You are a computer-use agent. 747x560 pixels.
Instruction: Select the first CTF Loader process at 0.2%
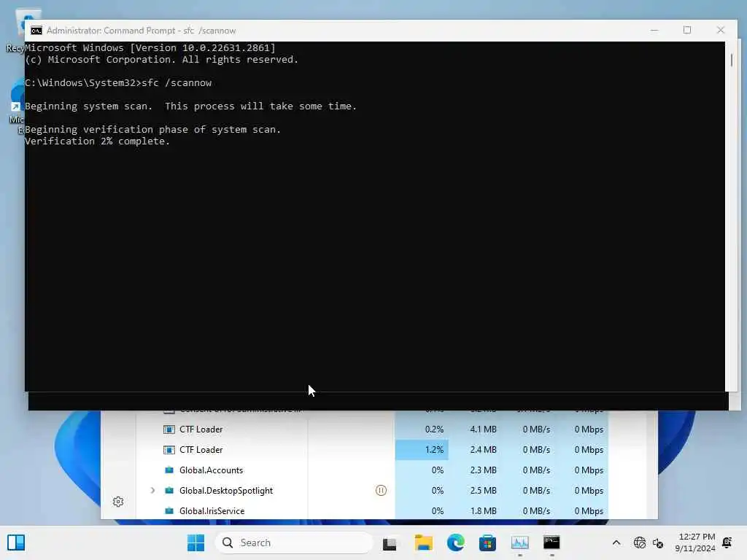pyautogui.click(x=372, y=429)
